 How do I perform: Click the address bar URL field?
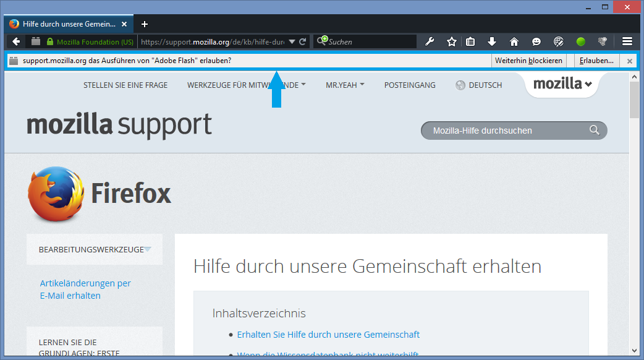point(213,42)
